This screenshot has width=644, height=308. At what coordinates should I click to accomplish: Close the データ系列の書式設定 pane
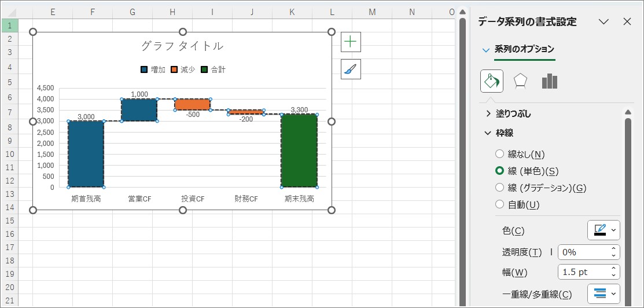(x=627, y=22)
